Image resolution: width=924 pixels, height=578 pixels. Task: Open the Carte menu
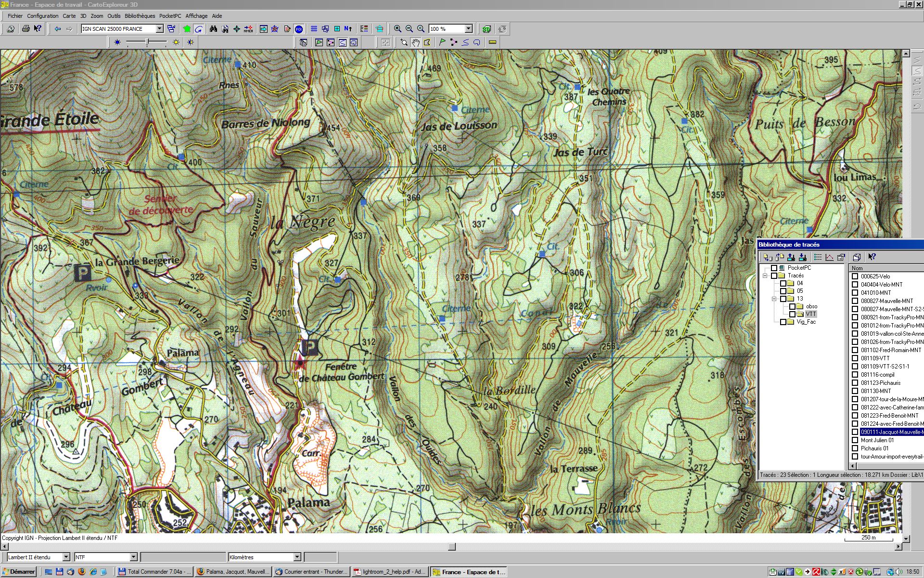click(69, 16)
